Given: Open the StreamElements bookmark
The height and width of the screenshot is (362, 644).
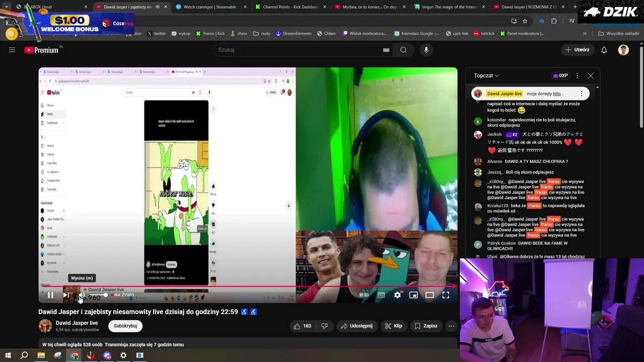Looking at the screenshot, I should [293, 34].
